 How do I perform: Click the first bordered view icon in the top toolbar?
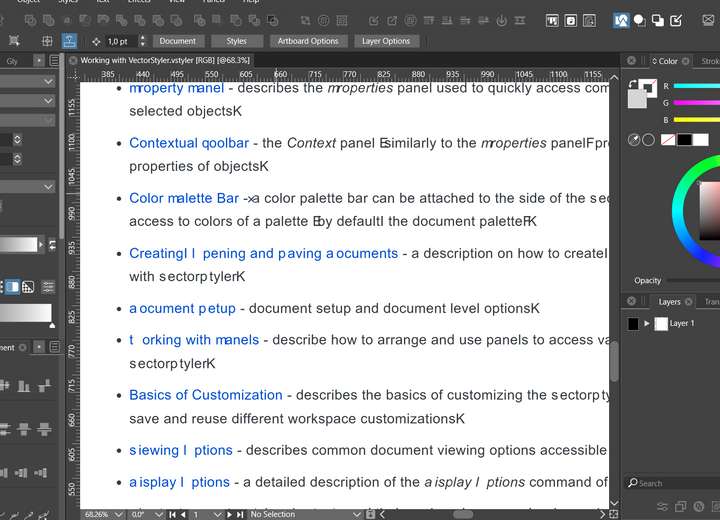pyautogui.click(x=552, y=21)
